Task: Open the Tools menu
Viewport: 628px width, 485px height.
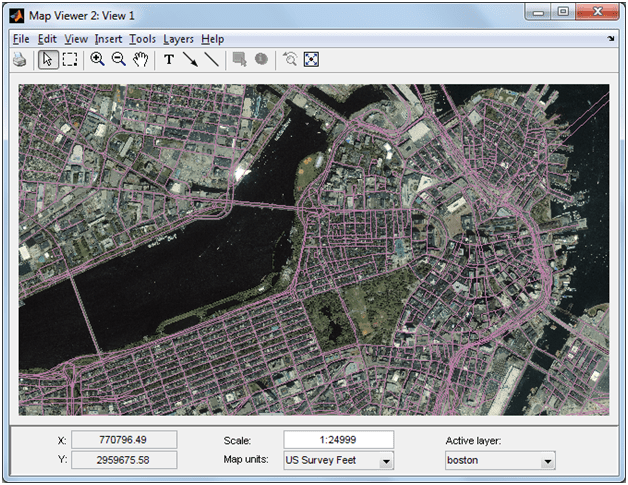Action: (143, 39)
